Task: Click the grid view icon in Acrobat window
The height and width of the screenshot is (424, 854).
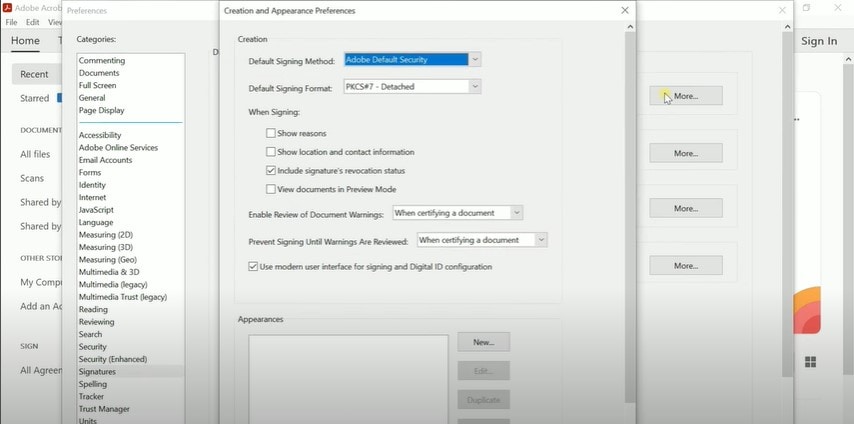Action: click(x=810, y=362)
